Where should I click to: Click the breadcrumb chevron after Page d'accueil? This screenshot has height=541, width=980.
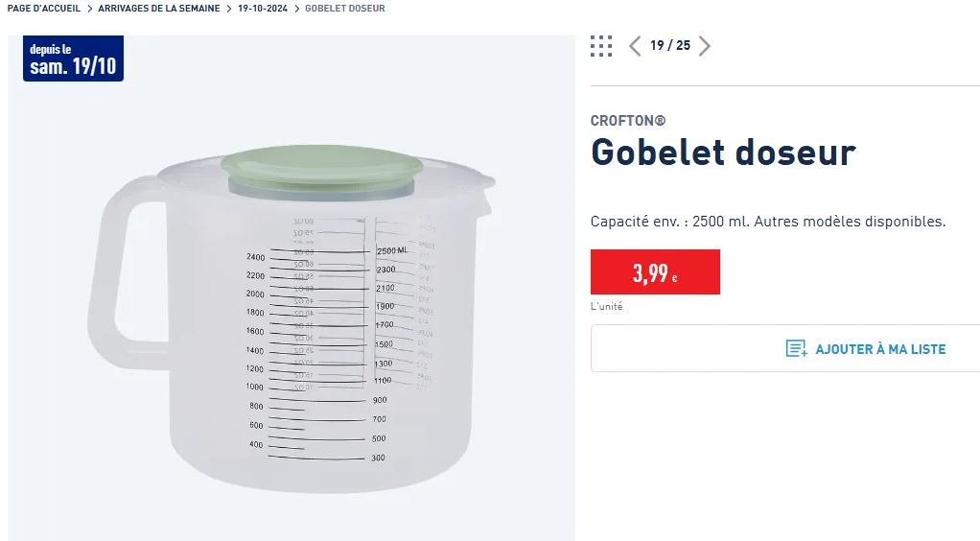pos(89,8)
